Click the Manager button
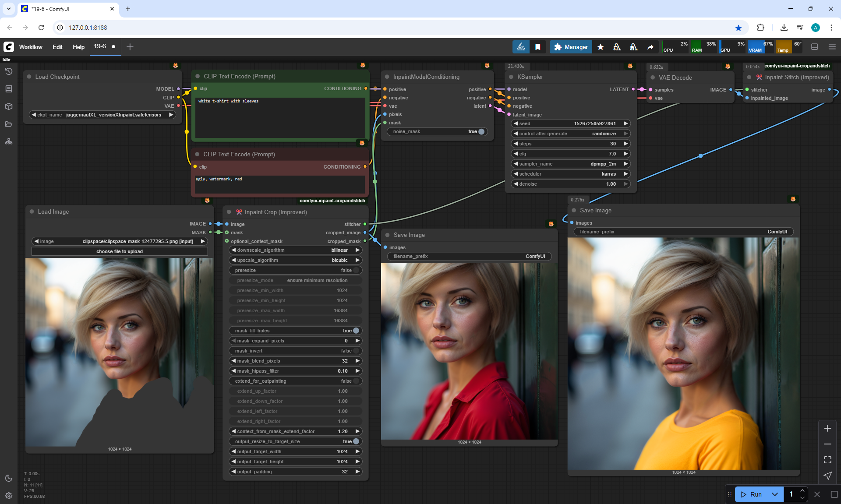 [x=571, y=47]
